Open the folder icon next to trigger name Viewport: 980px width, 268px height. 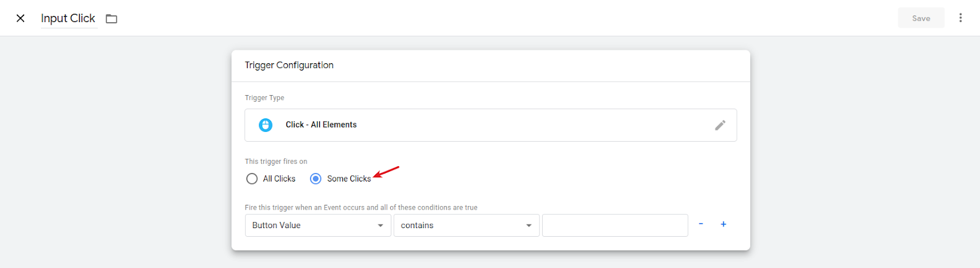click(111, 19)
